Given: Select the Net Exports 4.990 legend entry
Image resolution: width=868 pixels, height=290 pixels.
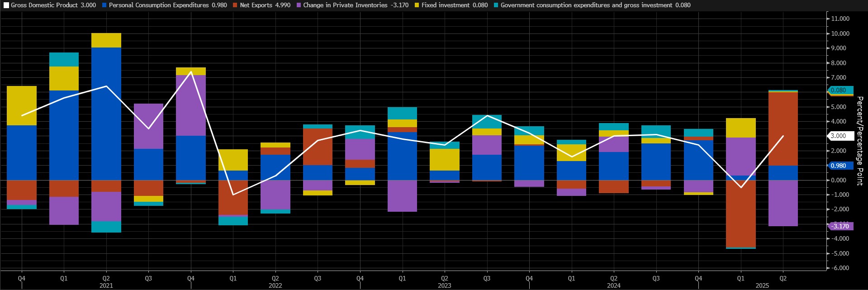Looking at the screenshot, I should tap(262, 5).
